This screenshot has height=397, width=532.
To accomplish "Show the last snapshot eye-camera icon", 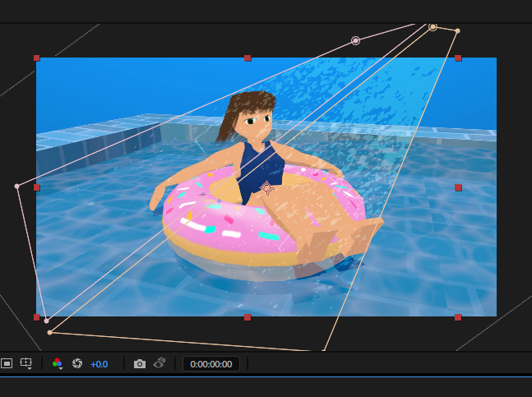I will click(160, 362).
